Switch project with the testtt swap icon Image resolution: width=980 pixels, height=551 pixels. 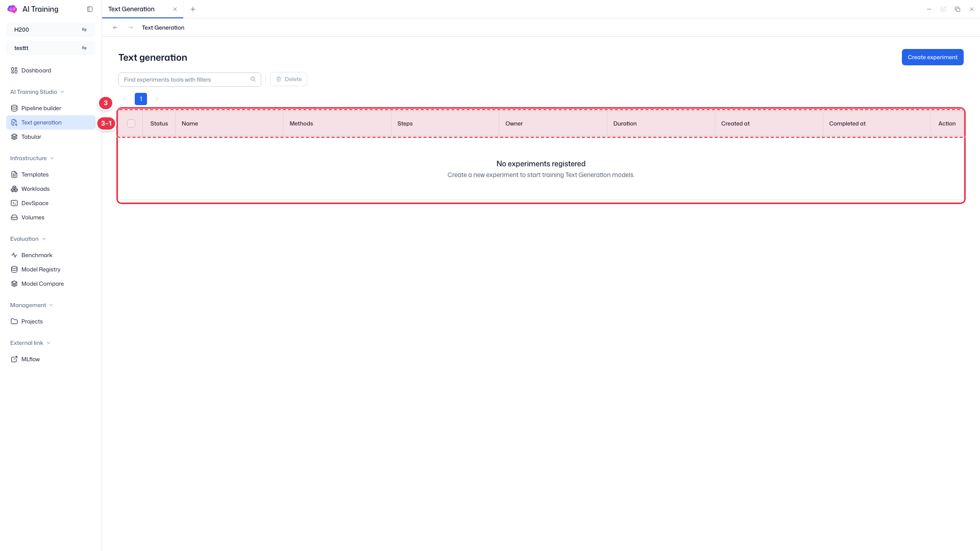click(84, 48)
